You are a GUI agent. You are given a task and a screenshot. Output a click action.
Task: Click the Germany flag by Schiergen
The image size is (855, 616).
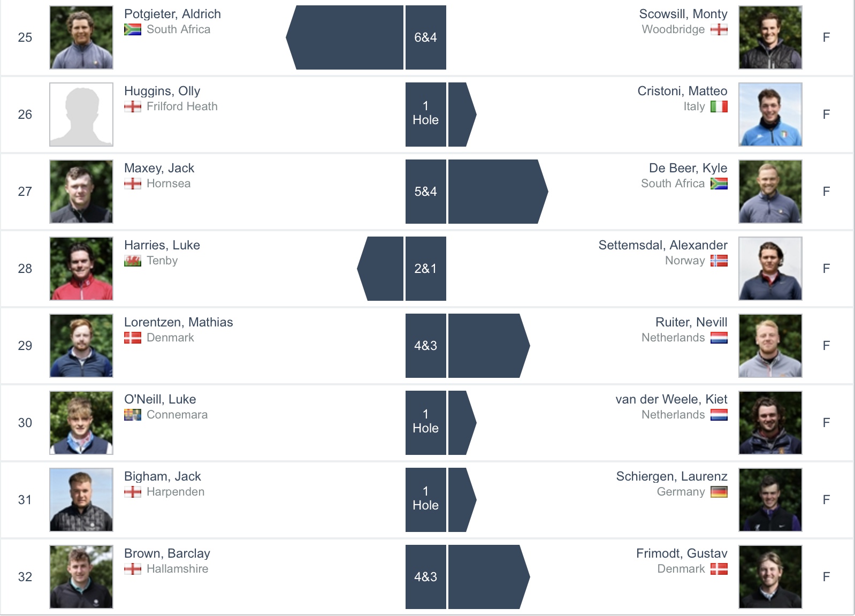click(719, 492)
